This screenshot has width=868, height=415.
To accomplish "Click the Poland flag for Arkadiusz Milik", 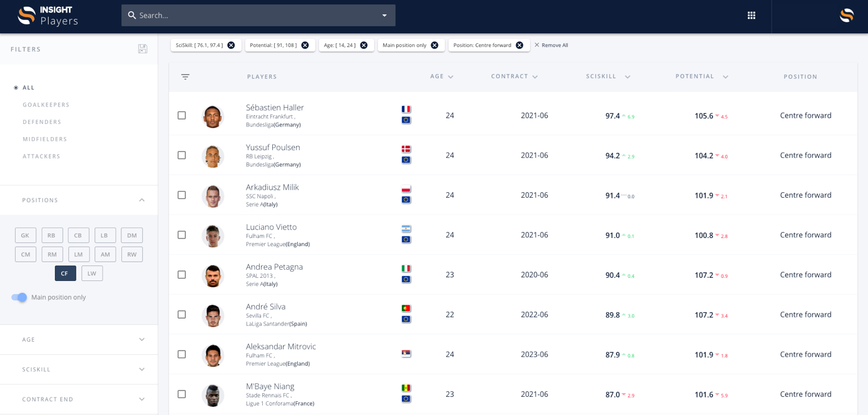I will click(406, 189).
